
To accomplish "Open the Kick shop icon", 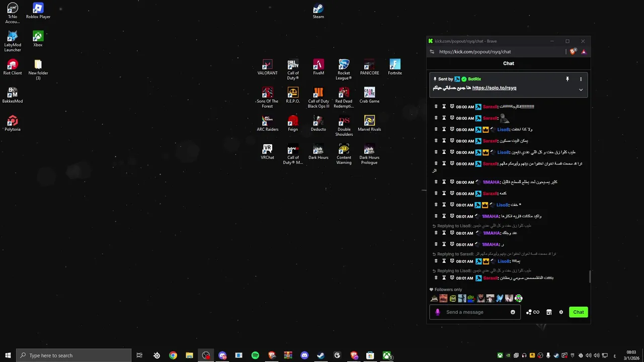I will [x=549, y=312].
